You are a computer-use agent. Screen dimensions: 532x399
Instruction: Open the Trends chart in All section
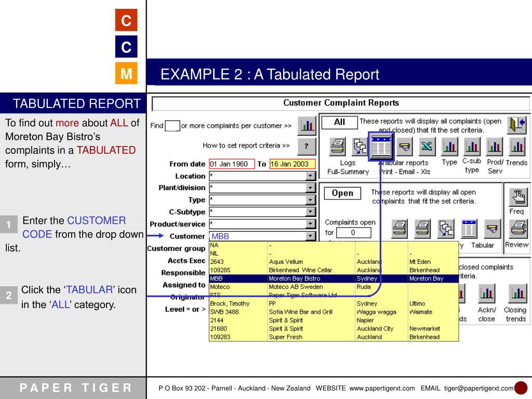click(x=517, y=147)
